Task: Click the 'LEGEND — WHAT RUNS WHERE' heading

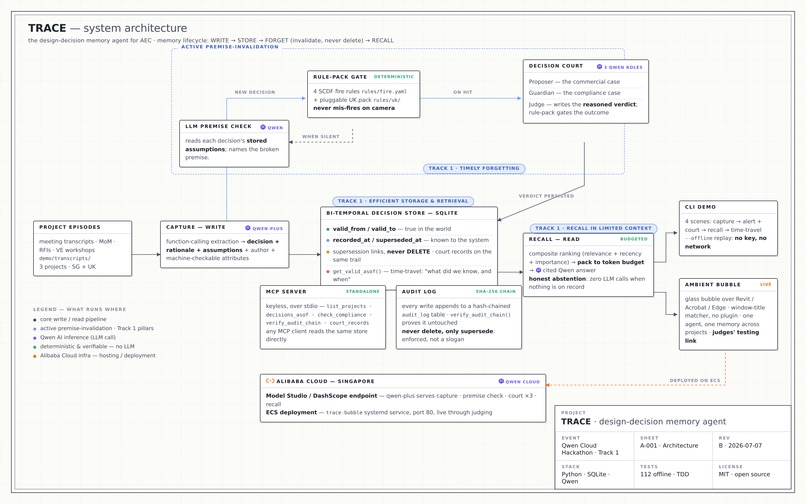Action: pos(79,310)
